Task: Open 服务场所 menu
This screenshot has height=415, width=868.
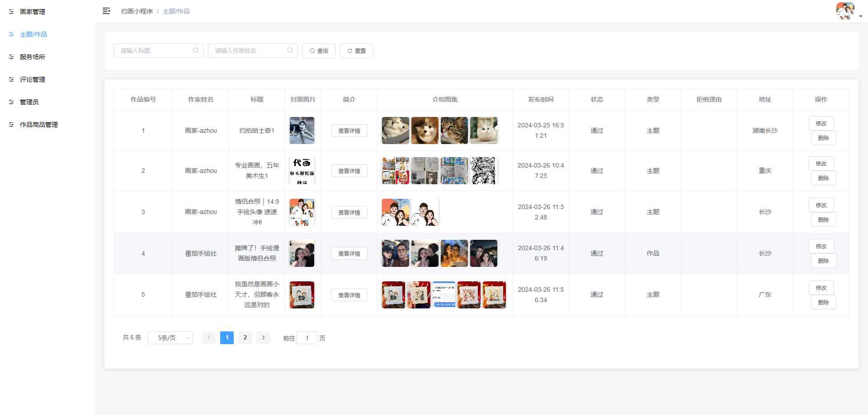Action: click(47, 57)
